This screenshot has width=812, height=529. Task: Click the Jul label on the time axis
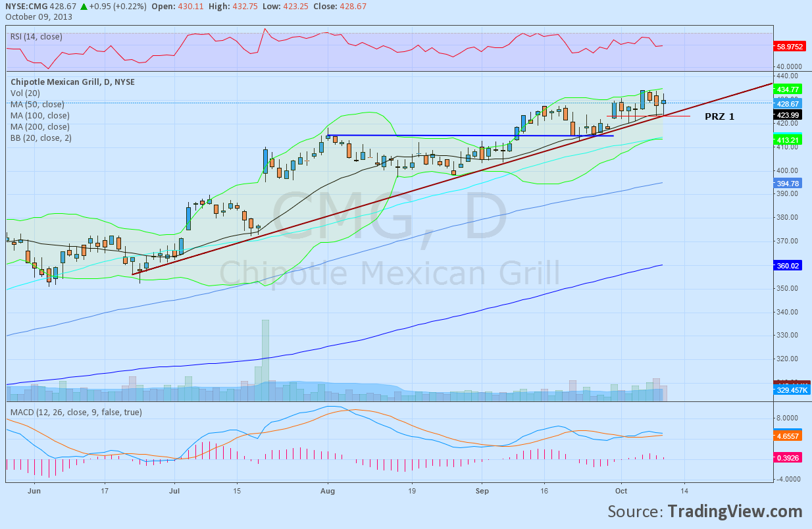pyautogui.click(x=174, y=490)
